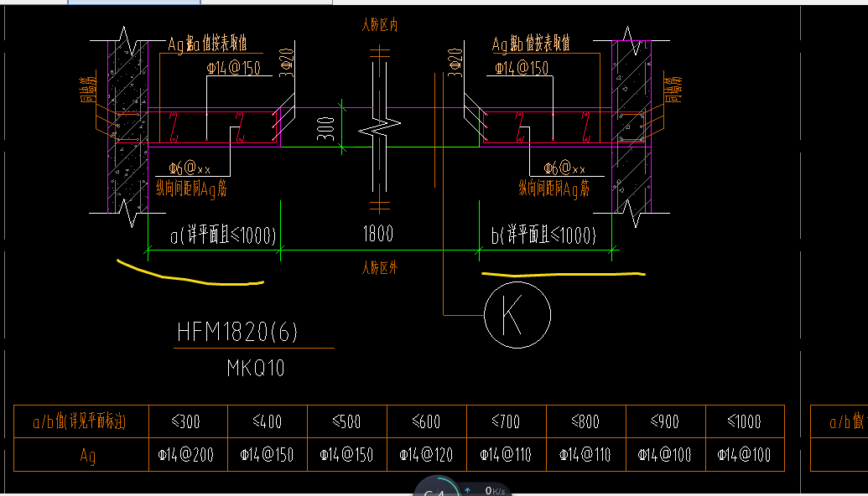The height and width of the screenshot is (496, 868).
Task: Select the 'HFM1820(6)' title text
Action: (237, 333)
